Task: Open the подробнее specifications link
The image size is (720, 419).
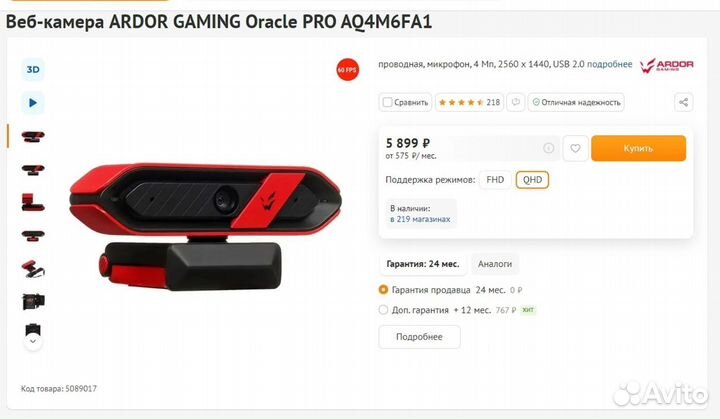Action: pos(609,64)
